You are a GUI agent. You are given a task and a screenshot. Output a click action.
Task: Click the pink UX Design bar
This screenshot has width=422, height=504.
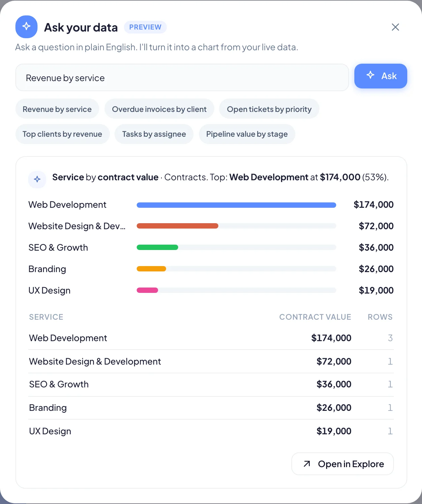coord(147,290)
